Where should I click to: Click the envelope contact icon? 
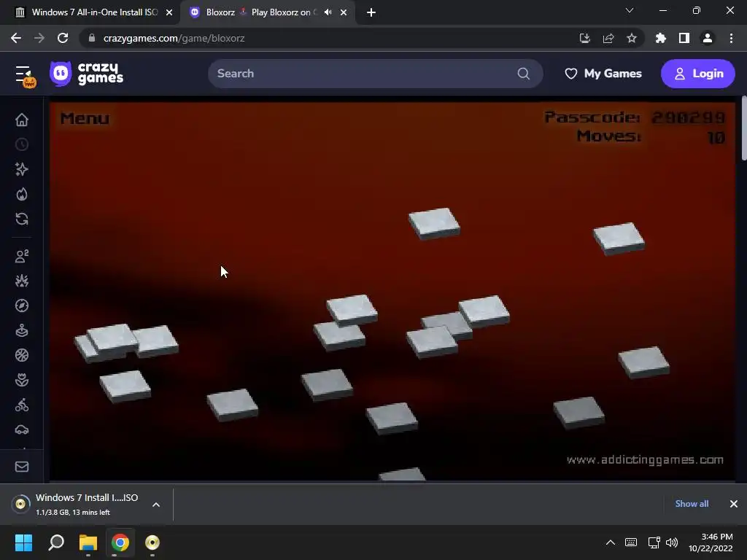click(x=22, y=467)
